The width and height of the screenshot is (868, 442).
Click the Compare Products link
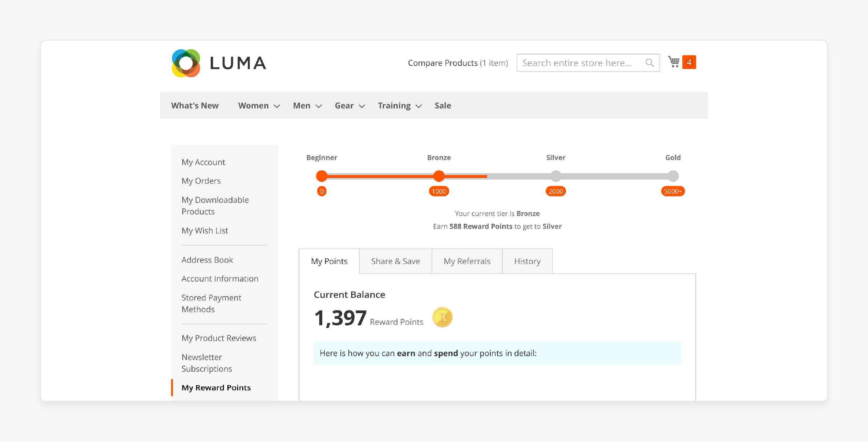click(x=443, y=62)
